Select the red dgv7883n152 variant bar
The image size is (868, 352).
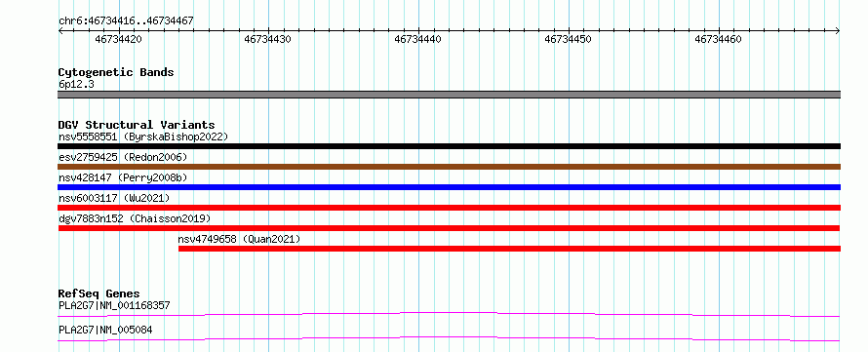(449, 228)
